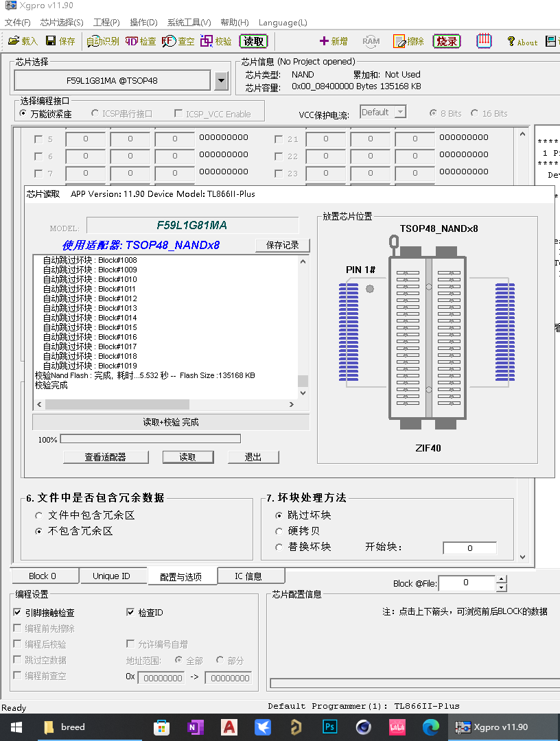This screenshot has height=741, width=560.
Task: Open Photoshop from the Windows taskbar
Action: pyautogui.click(x=329, y=727)
